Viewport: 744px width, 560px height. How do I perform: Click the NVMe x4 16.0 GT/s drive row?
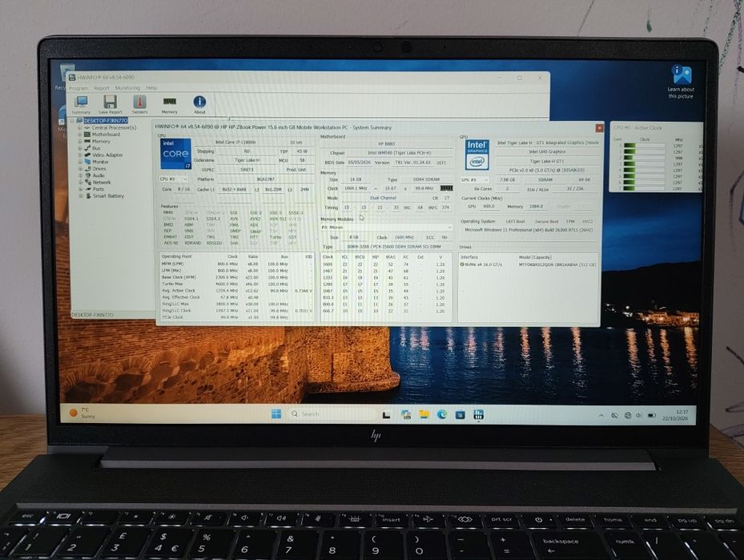point(528,264)
